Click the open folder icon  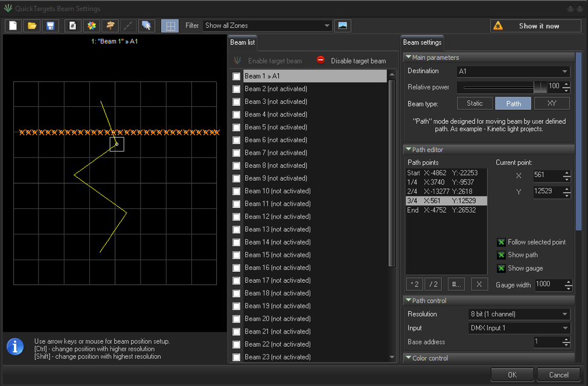(32, 26)
